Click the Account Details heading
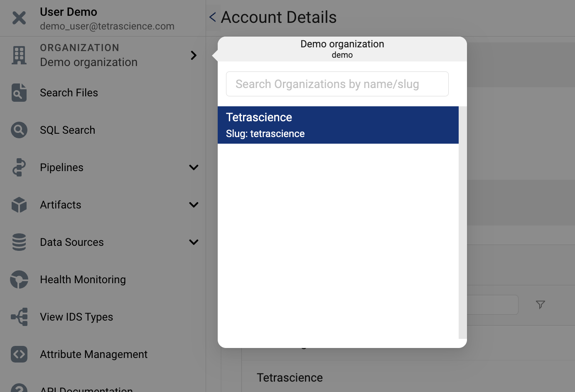575x392 pixels. point(279,17)
